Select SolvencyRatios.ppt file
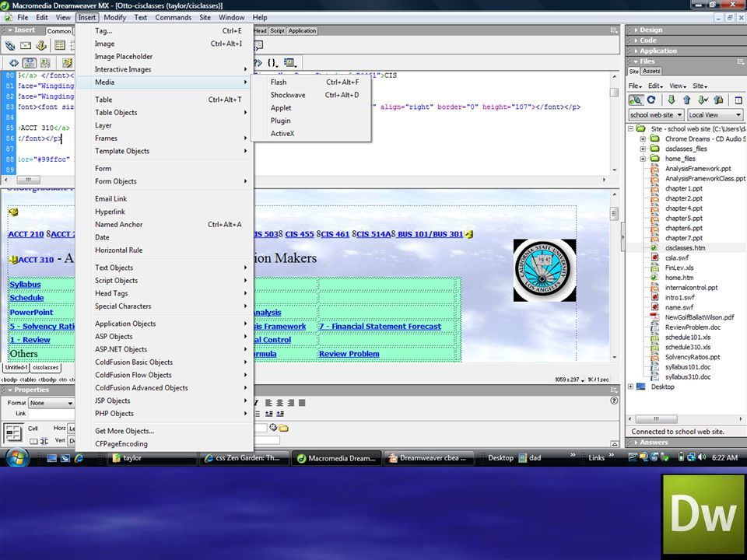 click(x=693, y=357)
